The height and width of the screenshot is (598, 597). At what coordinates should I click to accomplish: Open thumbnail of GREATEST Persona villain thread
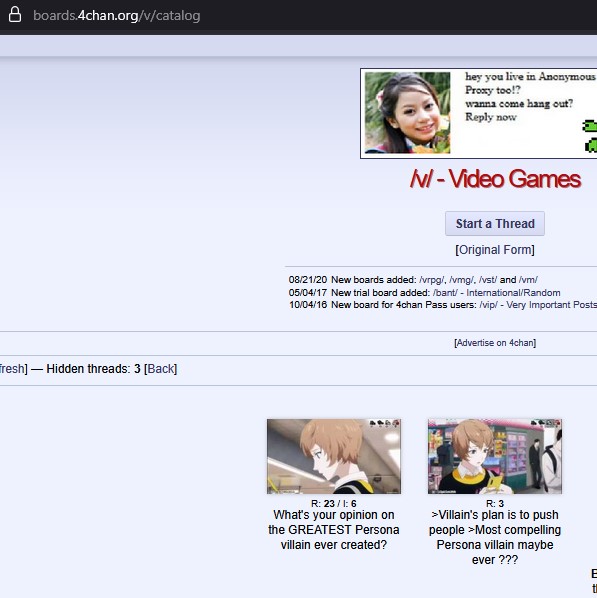point(334,456)
